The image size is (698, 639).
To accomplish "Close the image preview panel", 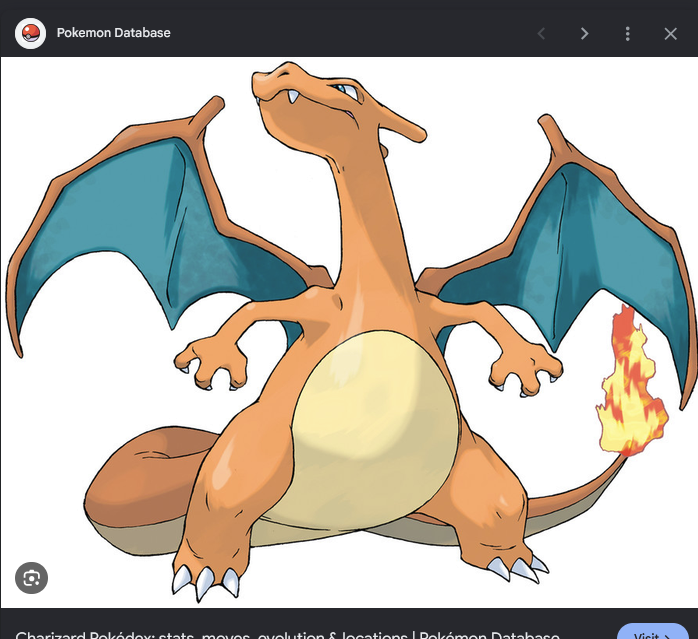I will coord(670,34).
